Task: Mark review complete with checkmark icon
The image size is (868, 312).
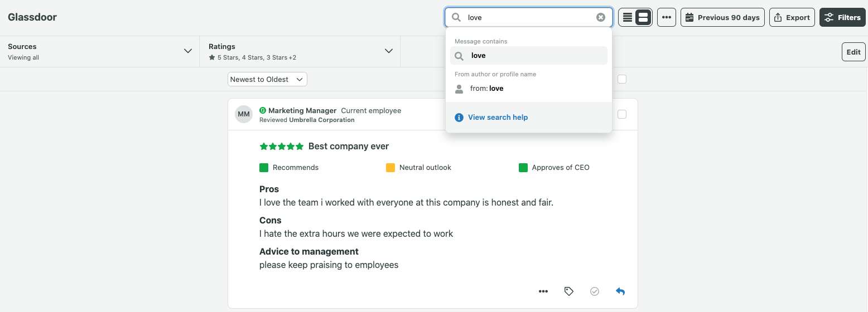Action: point(595,291)
